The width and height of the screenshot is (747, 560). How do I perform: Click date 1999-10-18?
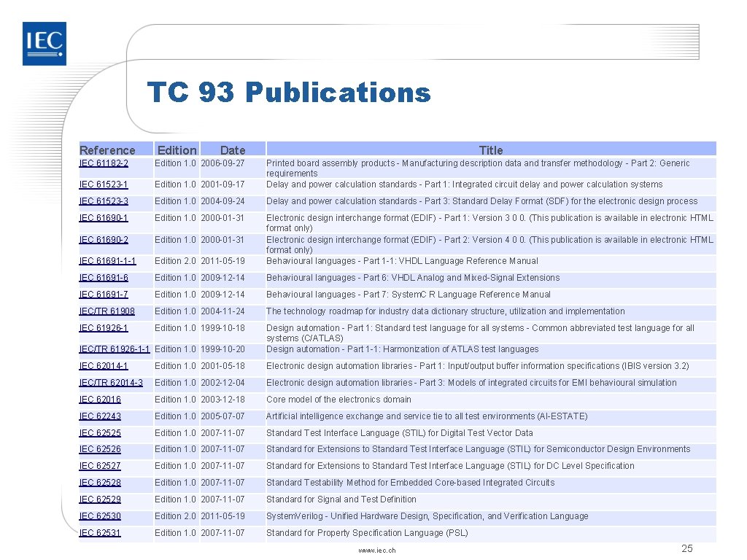click(x=222, y=328)
